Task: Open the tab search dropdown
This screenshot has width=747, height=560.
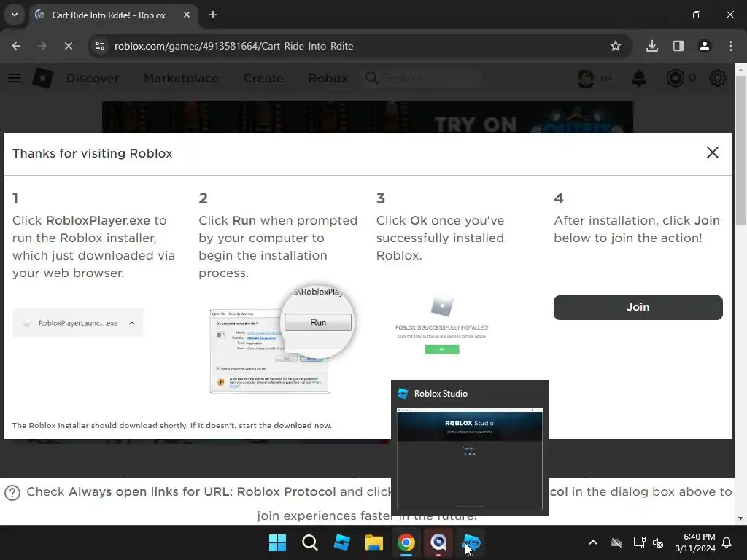Action: (x=15, y=15)
